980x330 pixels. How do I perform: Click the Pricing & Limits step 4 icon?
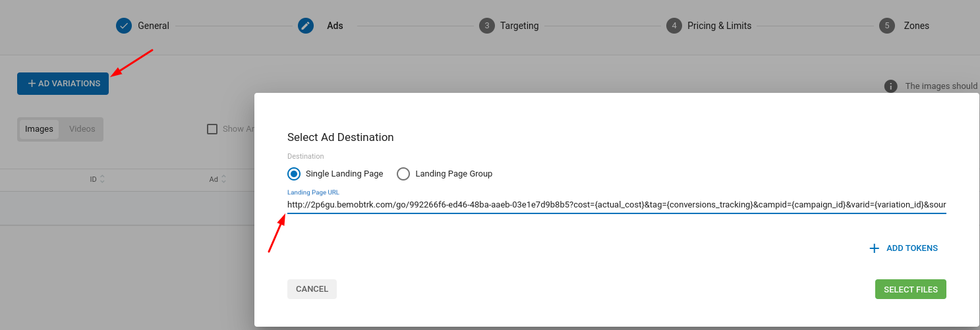click(674, 26)
